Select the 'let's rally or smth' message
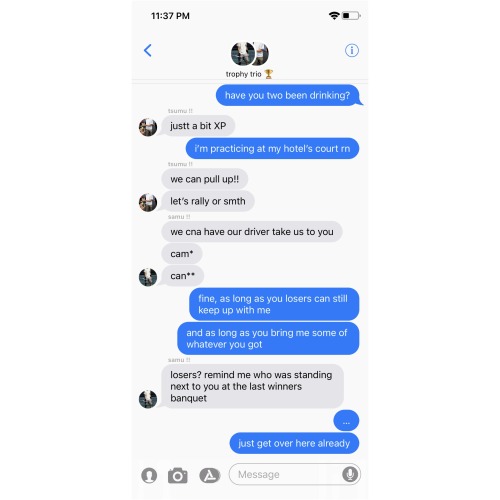This screenshot has width=500, height=500. 208,201
